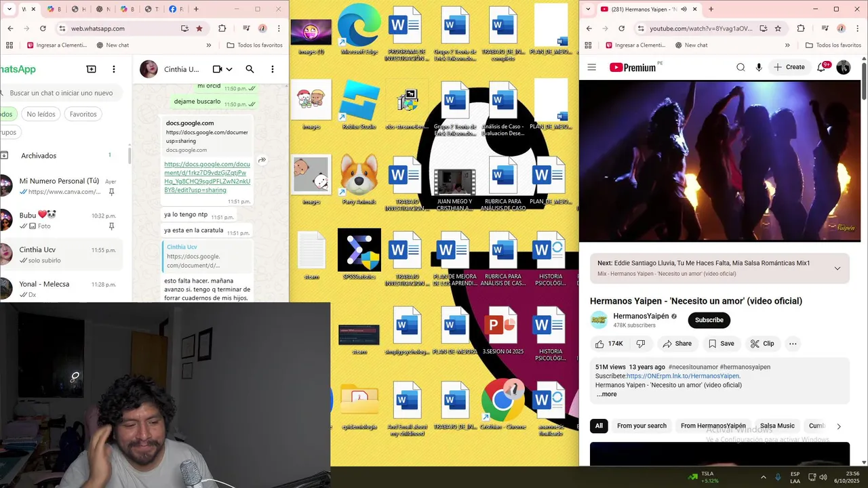Screen dimensions: 868x488
Task: Select the epidemiologia folder icon
Action: tap(359, 407)
